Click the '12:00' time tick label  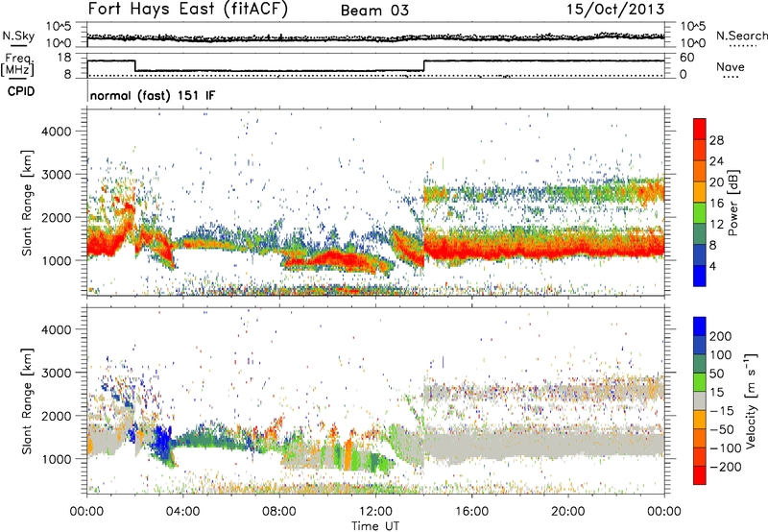pyautogui.click(x=375, y=512)
